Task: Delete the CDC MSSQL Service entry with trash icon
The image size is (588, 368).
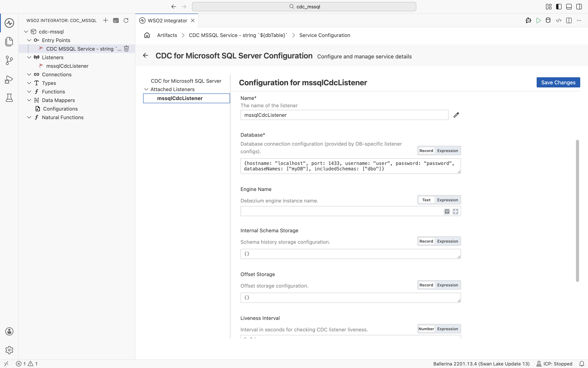Action: click(x=126, y=49)
